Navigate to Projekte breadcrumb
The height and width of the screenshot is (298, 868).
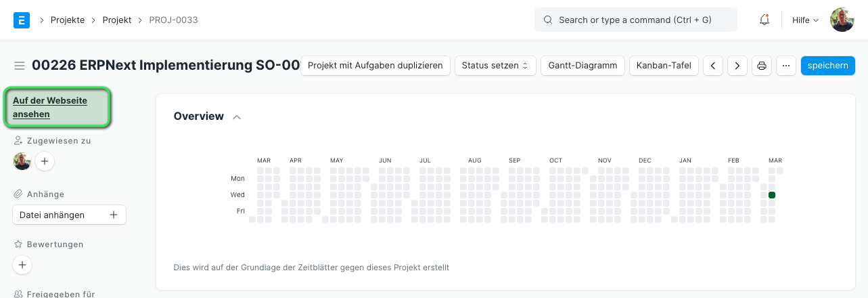point(68,20)
